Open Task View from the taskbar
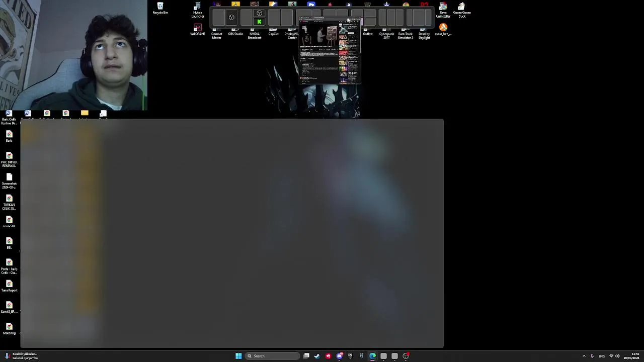This screenshot has height=362, width=644. (306, 356)
